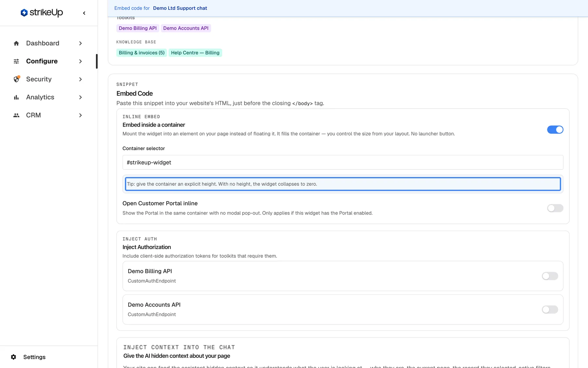Viewport: 588px width, 368px height.
Task: Click the Billing & invoices (5) tag
Action: coord(141,53)
